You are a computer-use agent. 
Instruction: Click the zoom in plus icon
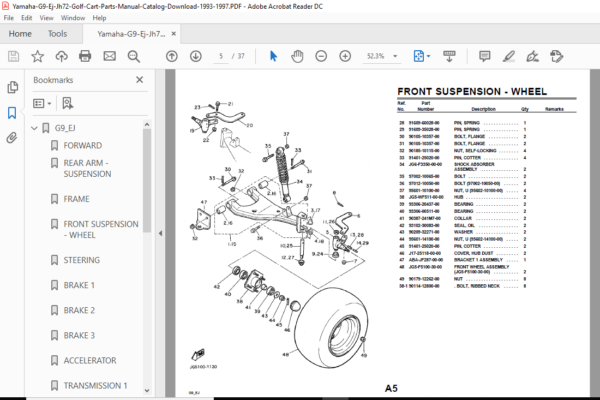coord(345,56)
